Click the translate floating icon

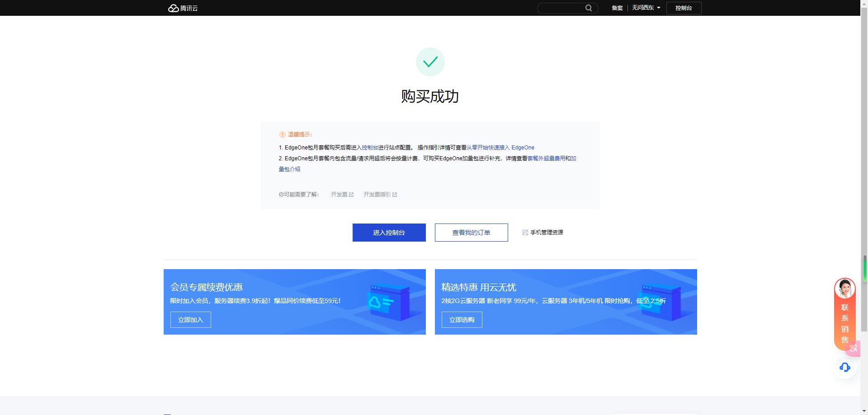(x=853, y=348)
